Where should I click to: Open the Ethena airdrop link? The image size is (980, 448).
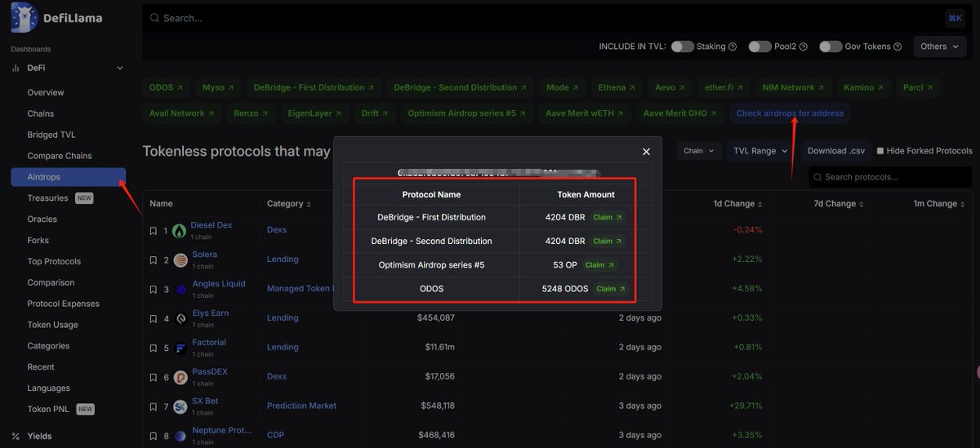pos(617,87)
